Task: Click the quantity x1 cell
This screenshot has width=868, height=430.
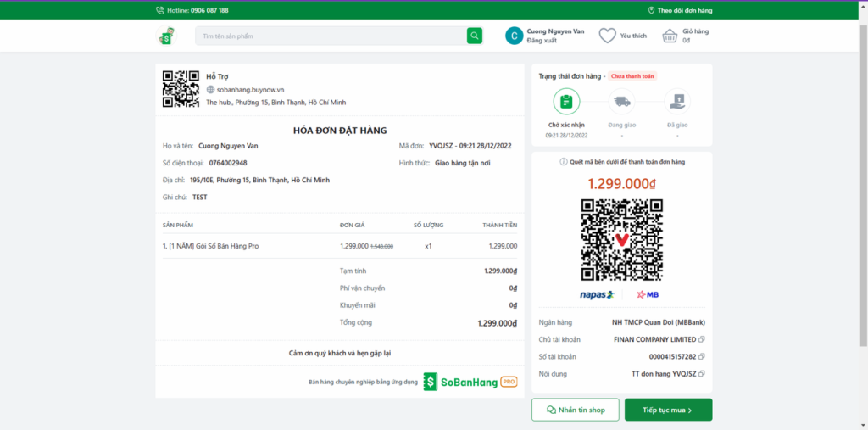Action: [x=428, y=246]
